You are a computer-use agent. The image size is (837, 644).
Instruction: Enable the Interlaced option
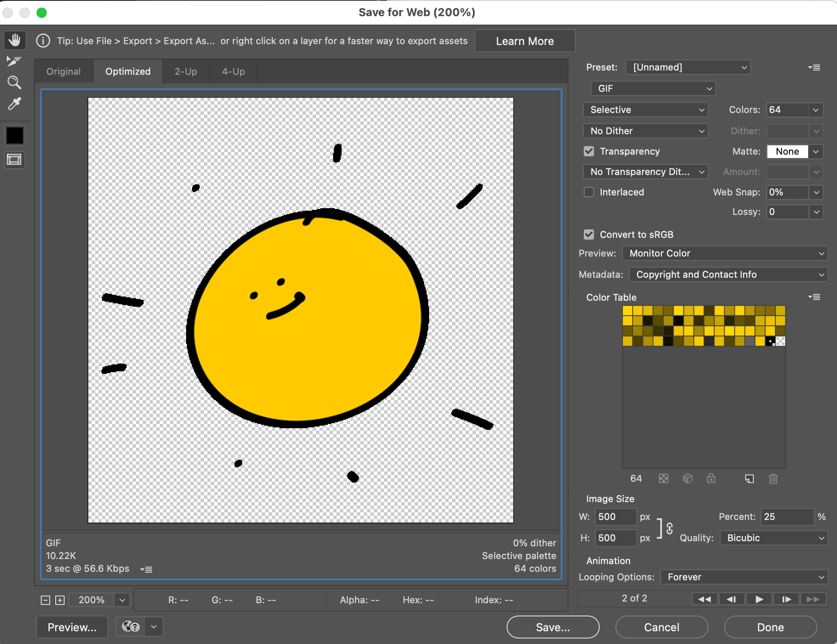point(589,192)
